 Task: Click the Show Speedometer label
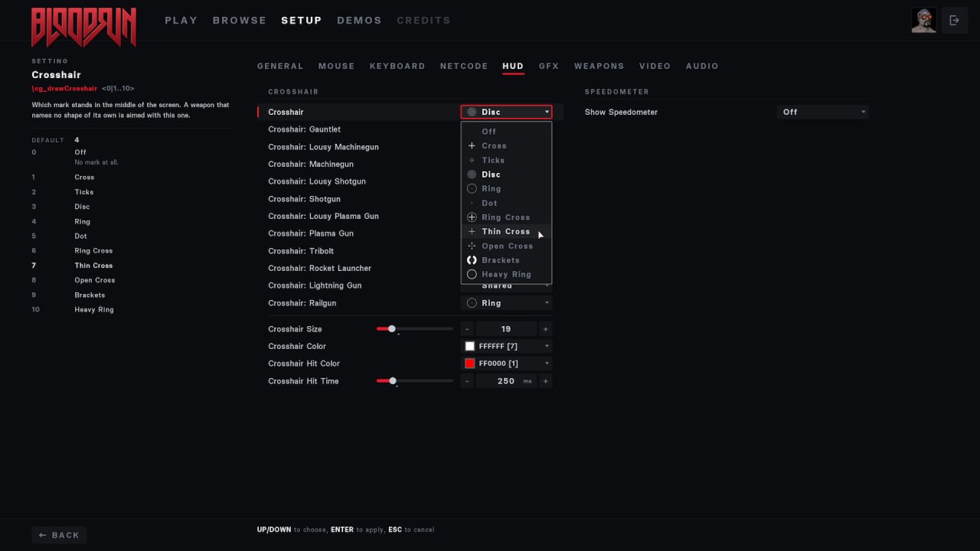pos(621,112)
